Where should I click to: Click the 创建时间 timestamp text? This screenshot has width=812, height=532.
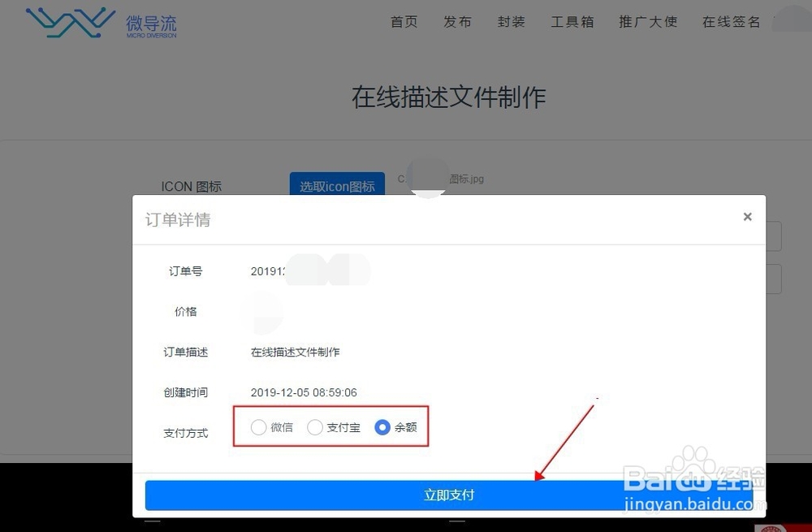point(303,392)
